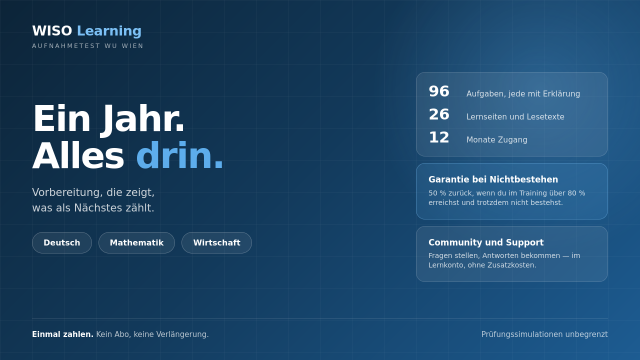The height and width of the screenshot is (360, 640).
Task: Select the Mathematik pill button
Action: (137, 243)
